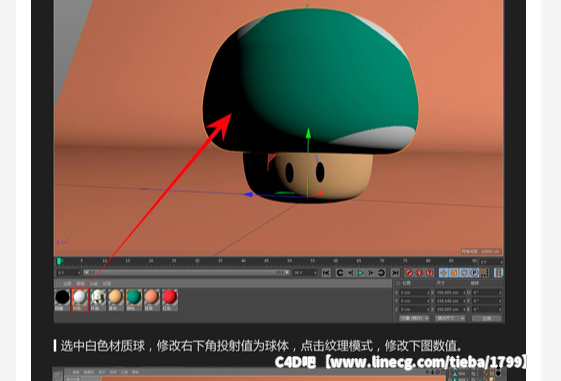Screen dimensions: 561x381
Task: Open the timeline layout icon at far right
Action: (x=498, y=273)
